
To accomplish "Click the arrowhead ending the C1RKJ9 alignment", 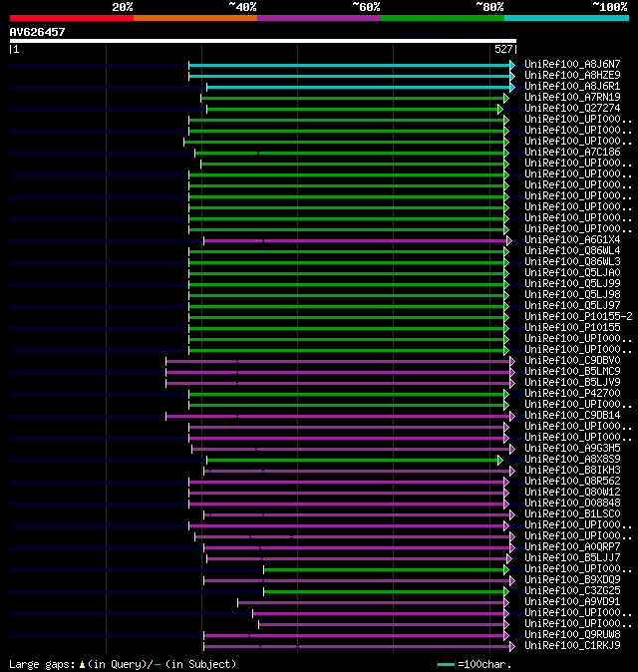I will (512, 647).
